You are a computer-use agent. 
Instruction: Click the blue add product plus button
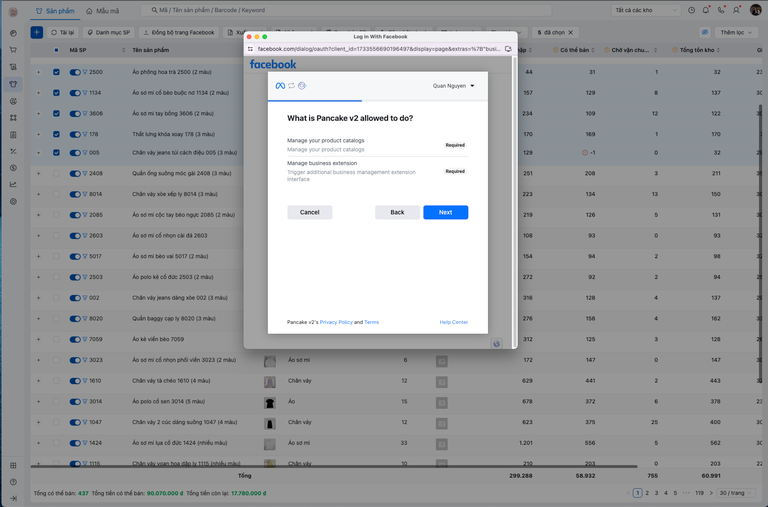pos(37,32)
